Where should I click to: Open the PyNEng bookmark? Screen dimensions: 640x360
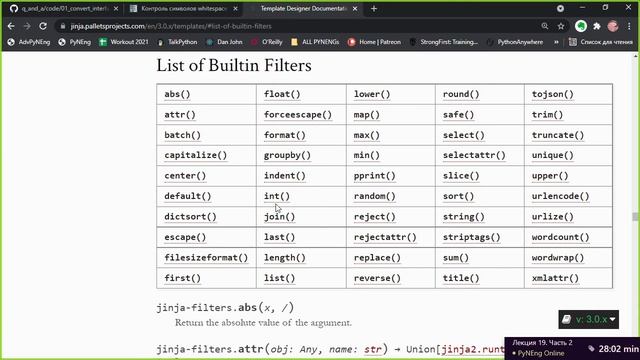pyautogui.click(x=75, y=42)
